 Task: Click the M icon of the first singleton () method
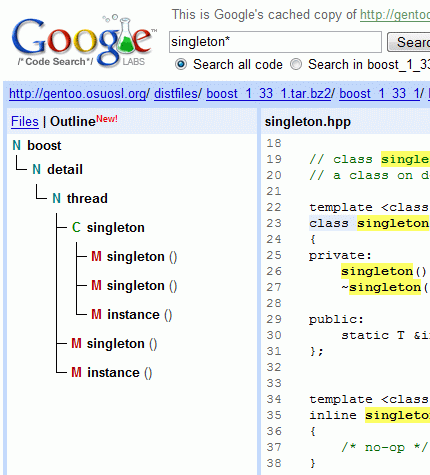96,256
